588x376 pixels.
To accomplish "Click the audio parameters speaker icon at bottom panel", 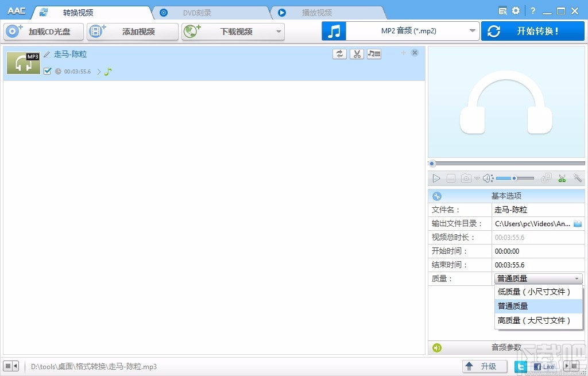I will 436,347.
